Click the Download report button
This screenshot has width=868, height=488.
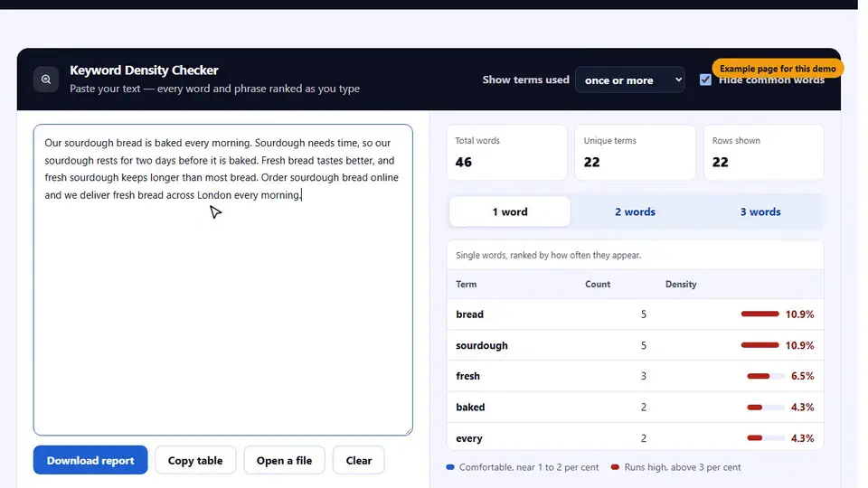90,460
